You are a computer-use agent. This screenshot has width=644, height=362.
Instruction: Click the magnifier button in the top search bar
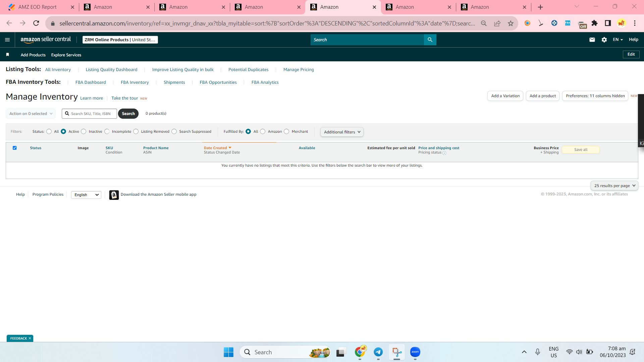click(x=430, y=40)
